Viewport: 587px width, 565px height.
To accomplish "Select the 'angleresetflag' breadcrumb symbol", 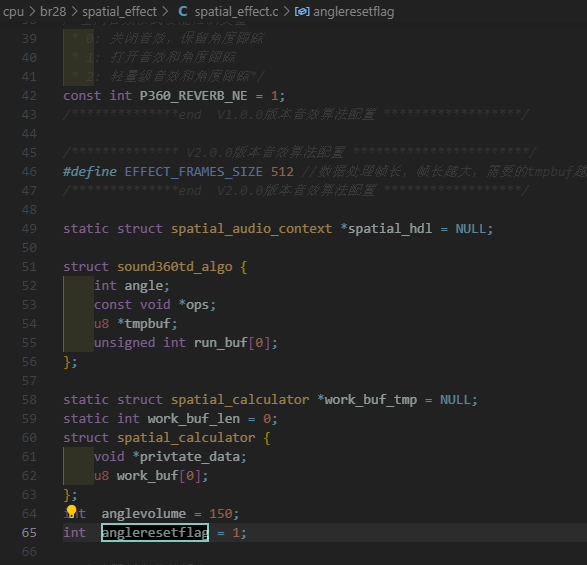I will point(353,12).
